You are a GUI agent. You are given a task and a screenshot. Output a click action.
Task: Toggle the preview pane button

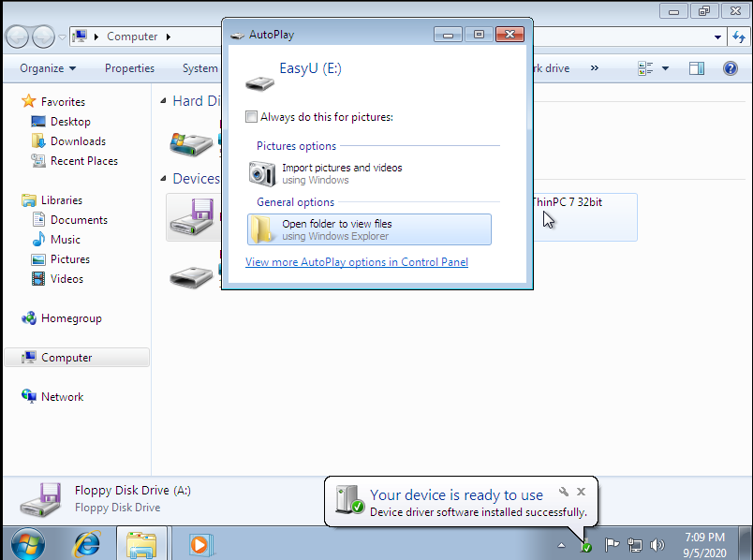point(696,68)
